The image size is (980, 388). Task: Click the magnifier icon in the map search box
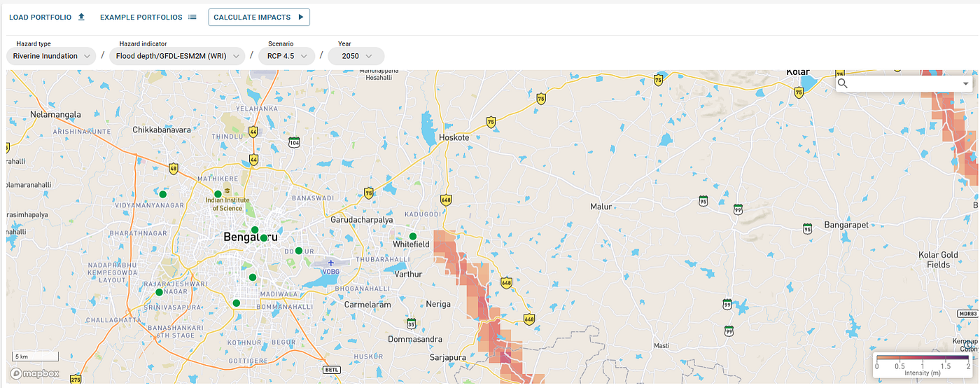click(x=843, y=83)
